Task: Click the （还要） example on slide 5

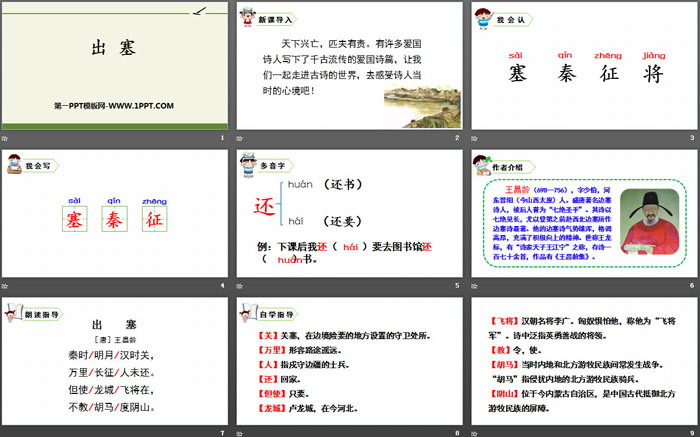Action: 343,221
